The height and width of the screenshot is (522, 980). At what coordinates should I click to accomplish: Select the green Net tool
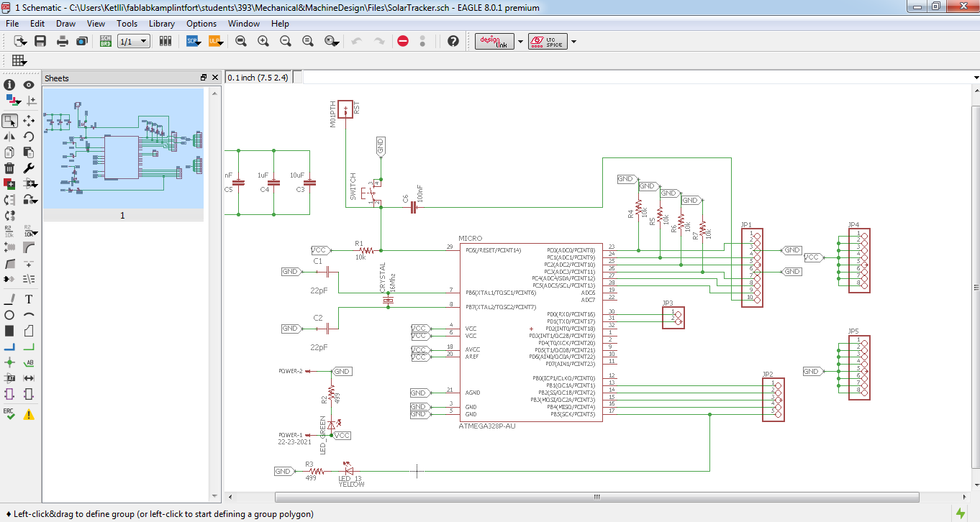pos(29,347)
